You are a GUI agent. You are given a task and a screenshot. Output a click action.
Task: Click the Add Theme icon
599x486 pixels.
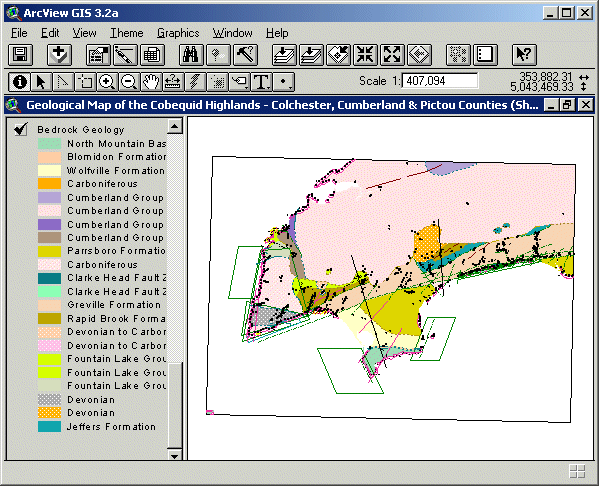tap(59, 55)
